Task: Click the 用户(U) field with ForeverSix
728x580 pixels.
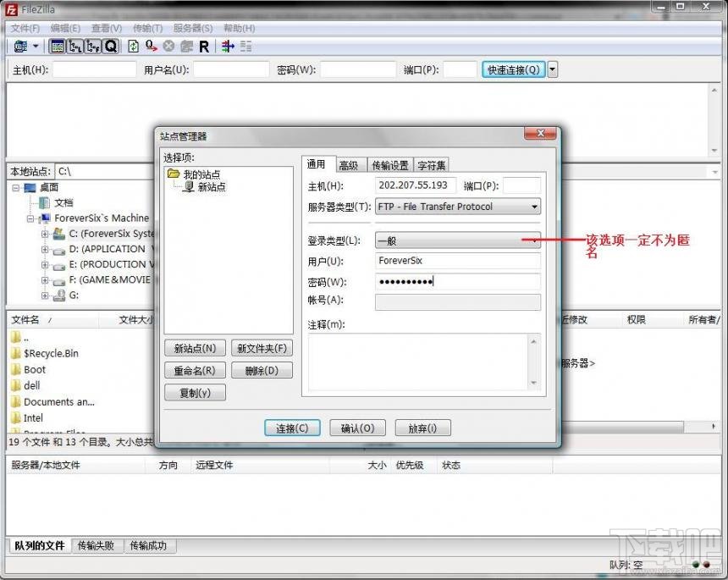Action: tap(458, 261)
